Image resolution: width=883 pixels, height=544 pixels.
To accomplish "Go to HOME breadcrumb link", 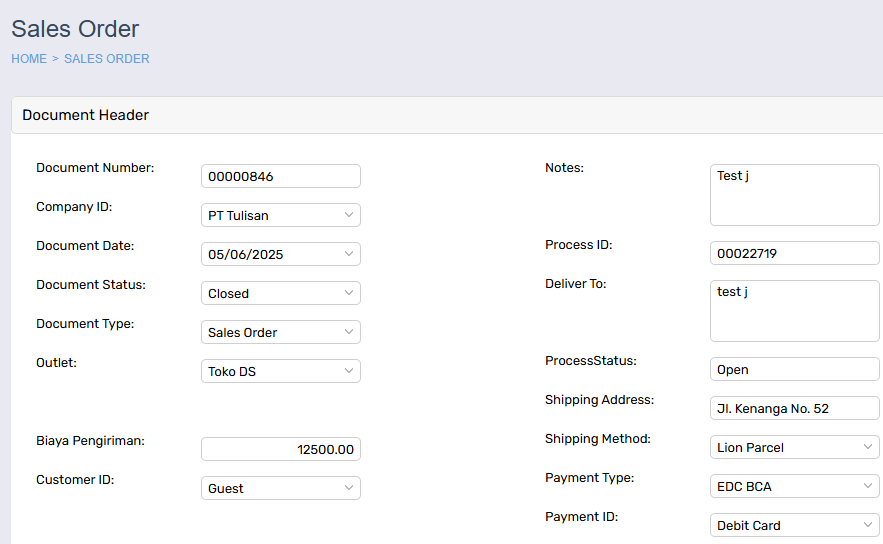I will click(29, 59).
